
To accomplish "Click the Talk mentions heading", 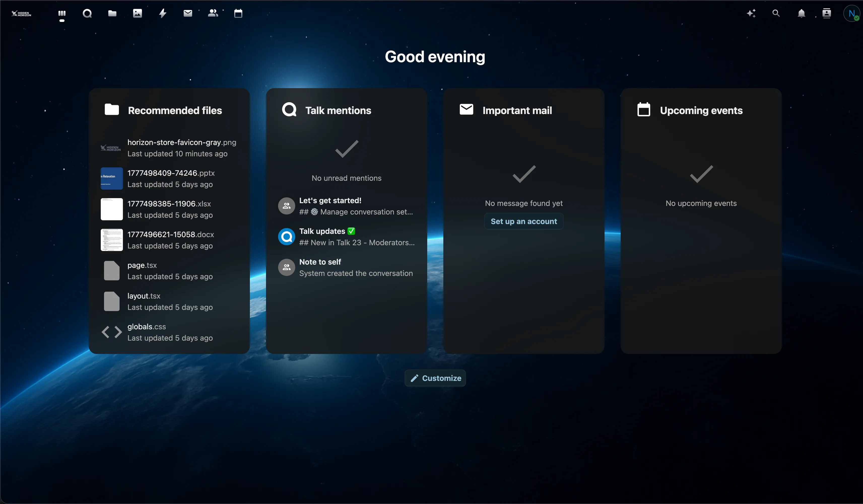I will tap(338, 111).
